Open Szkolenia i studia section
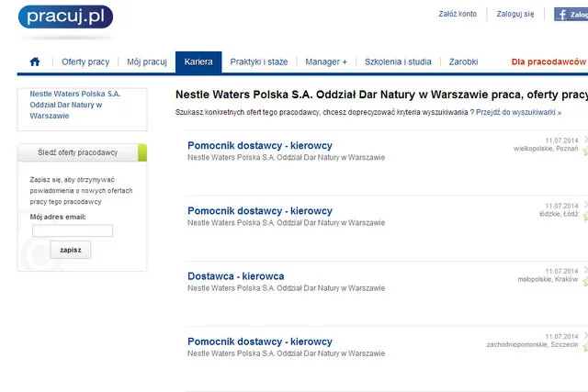 pos(398,62)
